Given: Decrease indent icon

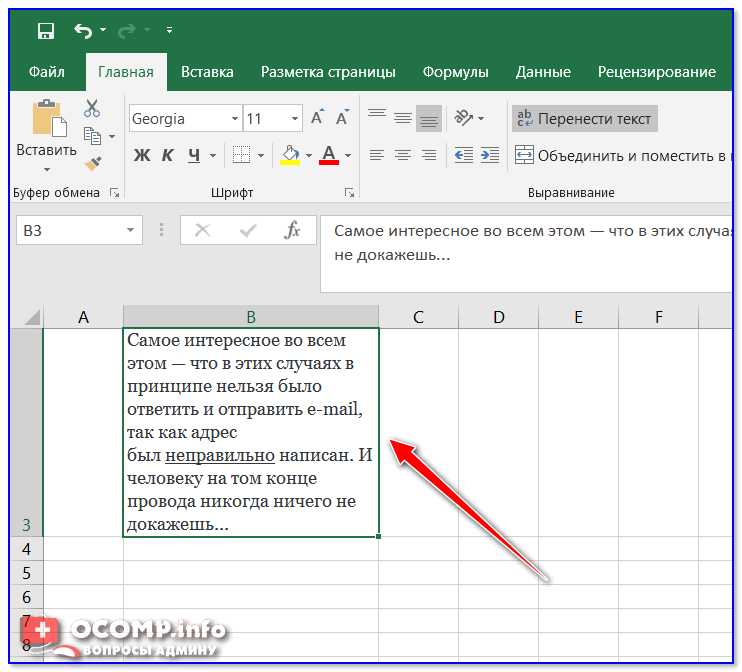Looking at the screenshot, I should pos(463,155).
